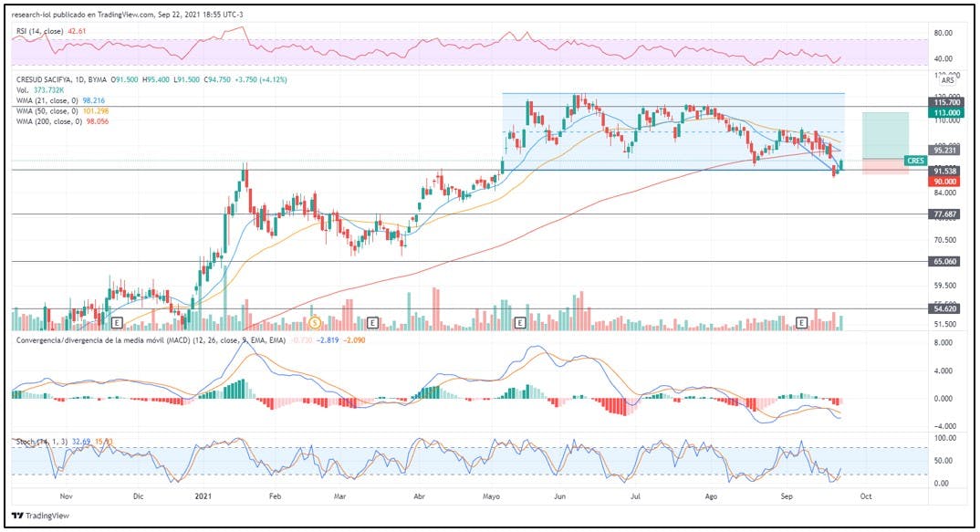
Task: Click the WMA 21 value 98.216
Action: tap(94, 100)
